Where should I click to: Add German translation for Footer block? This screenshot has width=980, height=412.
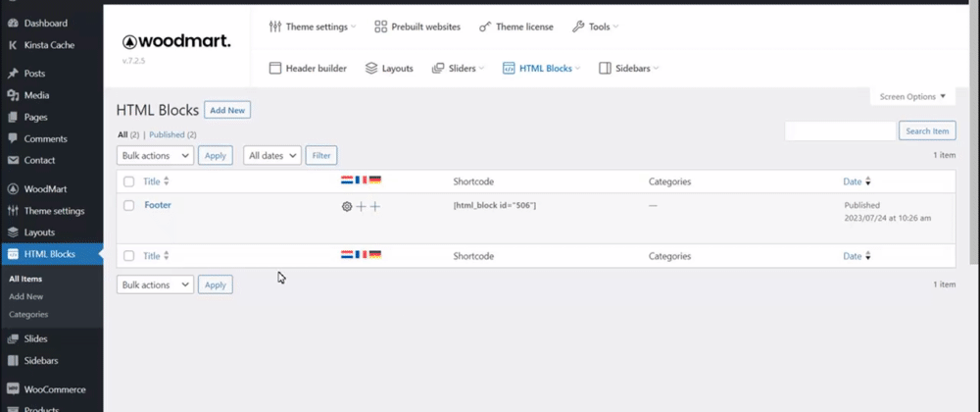pyautogui.click(x=375, y=206)
